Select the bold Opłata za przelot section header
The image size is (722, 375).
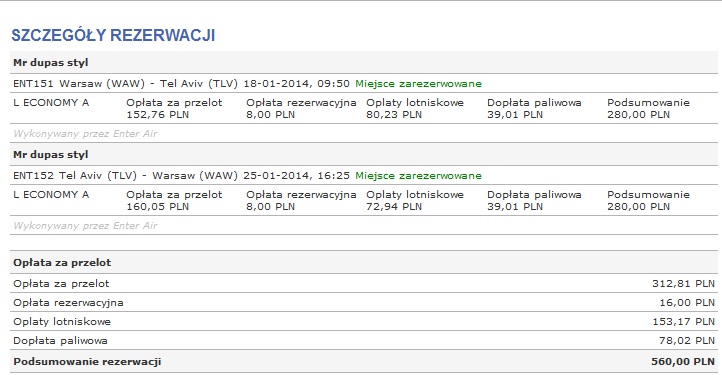[62, 263]
